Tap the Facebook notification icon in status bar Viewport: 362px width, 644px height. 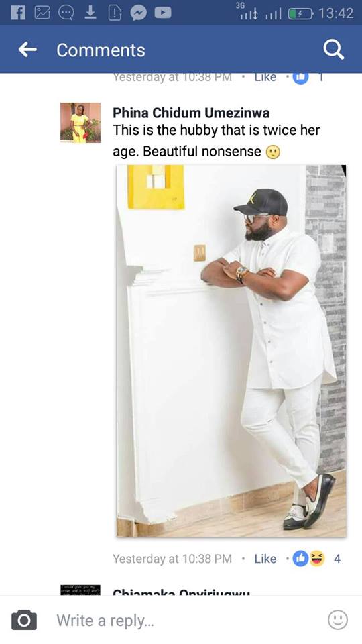(17, 13)
